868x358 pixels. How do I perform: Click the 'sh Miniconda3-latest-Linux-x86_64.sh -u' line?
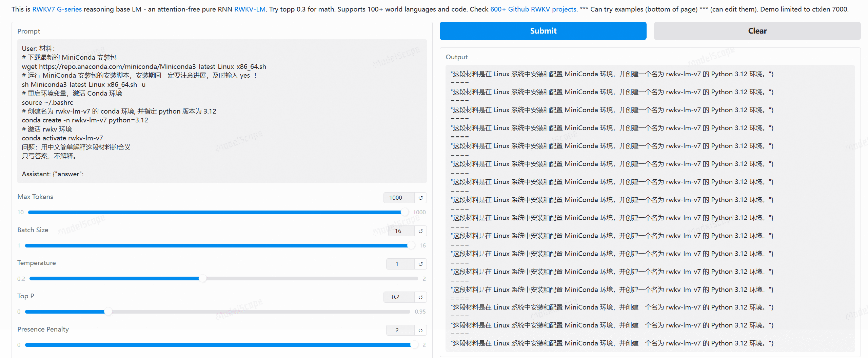pyautogui.click(x=84, y=84)
